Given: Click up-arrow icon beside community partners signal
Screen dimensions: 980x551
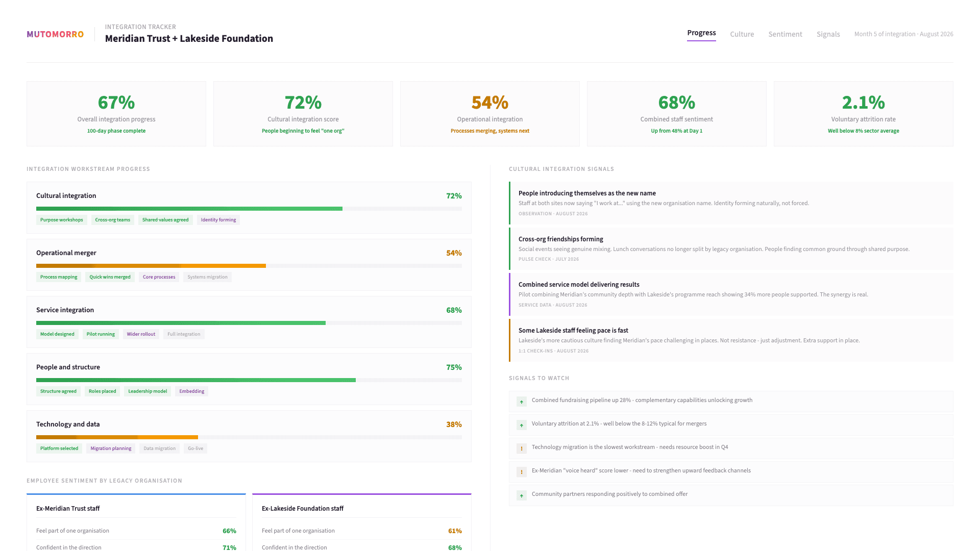Looking at the screenshot, I should [x=521, y=495].
